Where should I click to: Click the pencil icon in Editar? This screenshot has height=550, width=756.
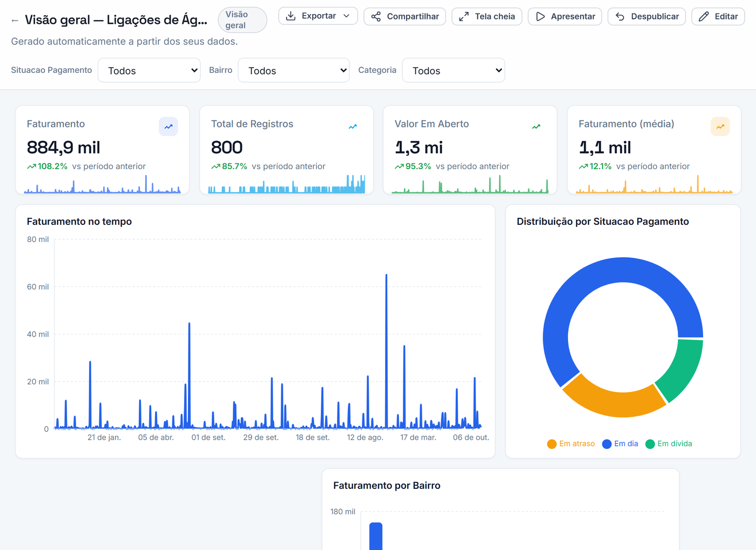704,17
